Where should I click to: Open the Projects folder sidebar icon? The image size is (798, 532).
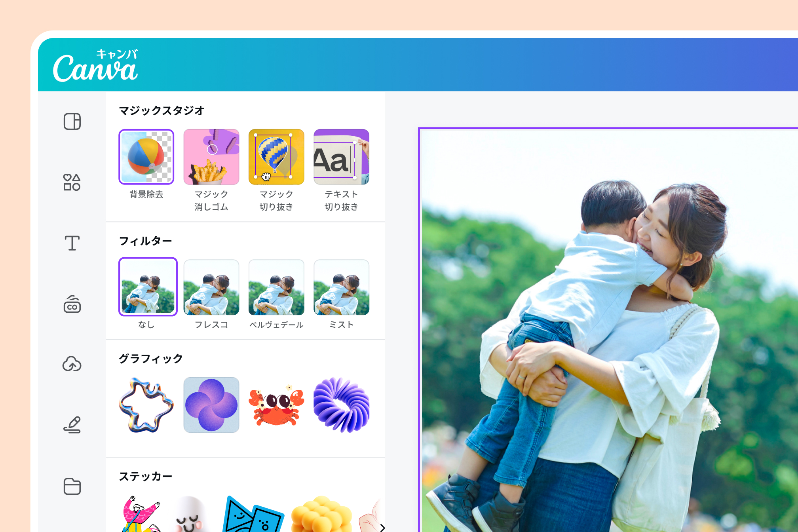[72, 486]
